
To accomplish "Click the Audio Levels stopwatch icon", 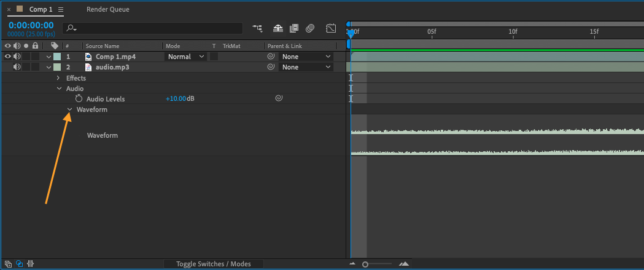I will (x=79, y=98).
